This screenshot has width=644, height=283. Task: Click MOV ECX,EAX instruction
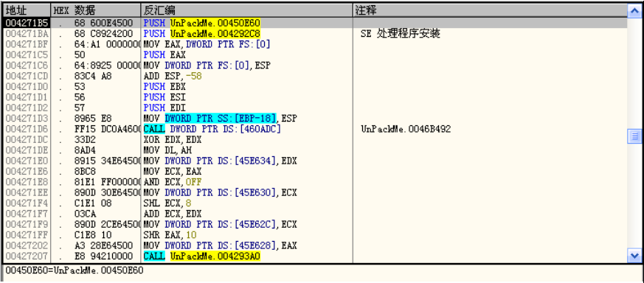point(173,172)
